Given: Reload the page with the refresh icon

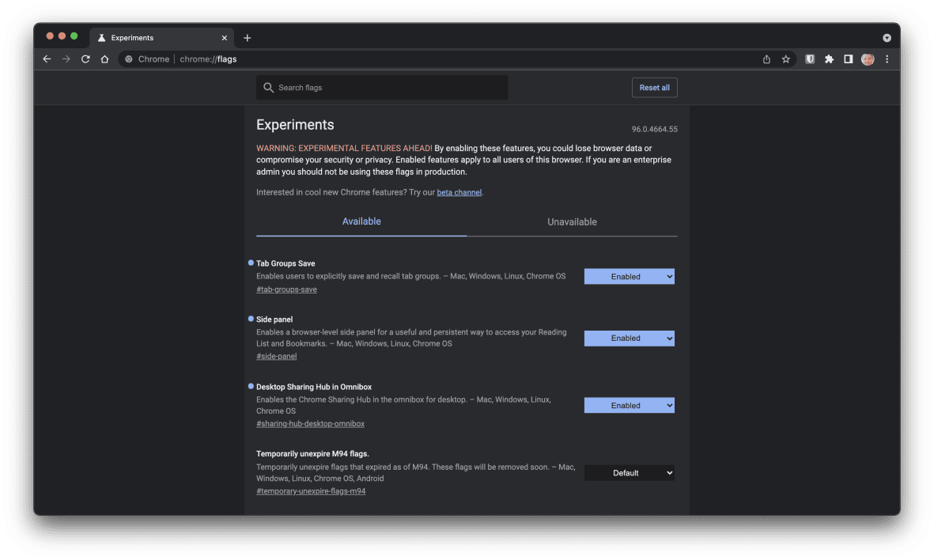Looking at the screenshot, I should 85,59.
